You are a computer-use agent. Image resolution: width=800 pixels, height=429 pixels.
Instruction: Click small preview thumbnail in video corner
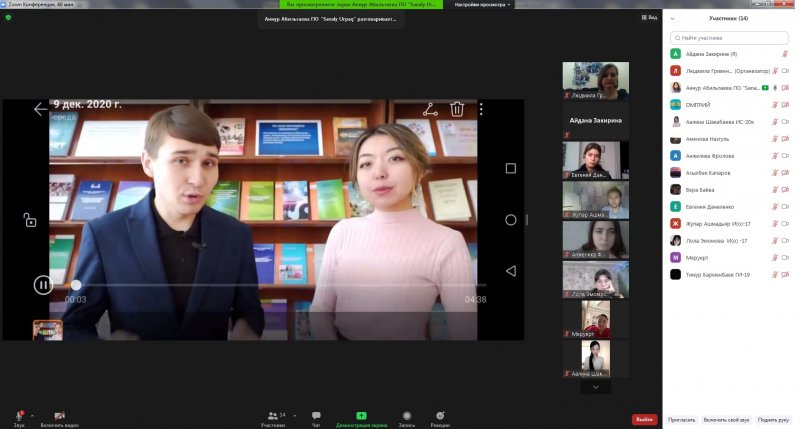(48, 330)
